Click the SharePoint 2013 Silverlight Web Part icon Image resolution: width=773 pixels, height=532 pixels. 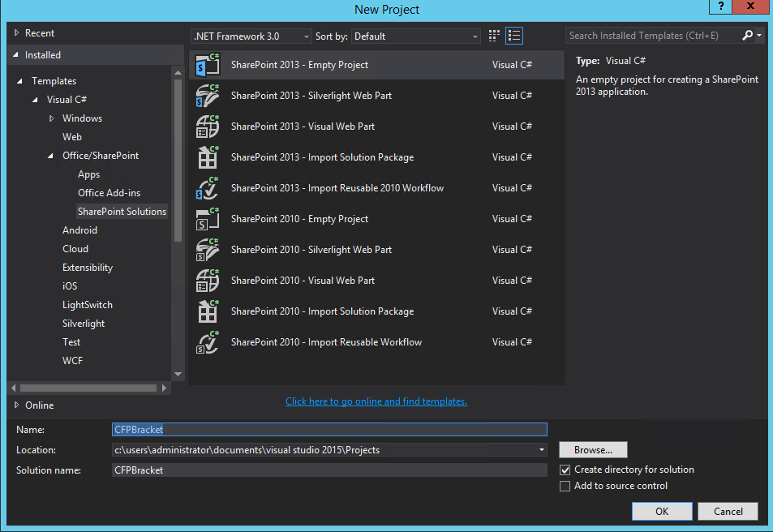[208, 96]
